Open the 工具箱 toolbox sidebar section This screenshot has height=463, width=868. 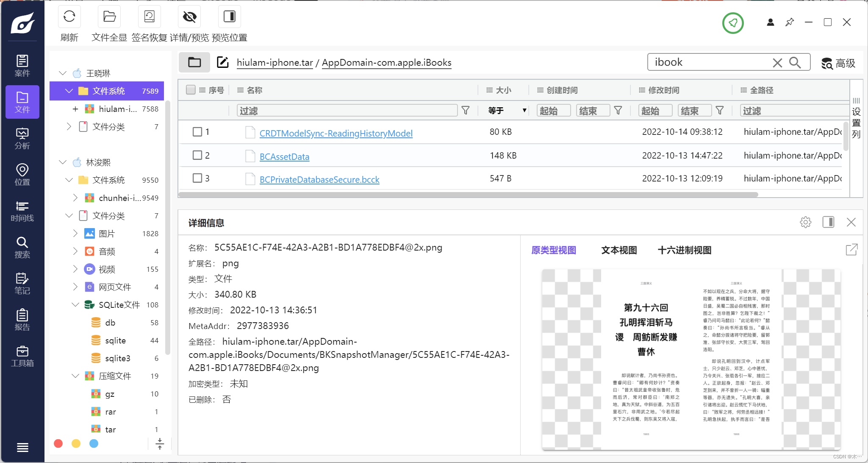click(x=22, y=356)
